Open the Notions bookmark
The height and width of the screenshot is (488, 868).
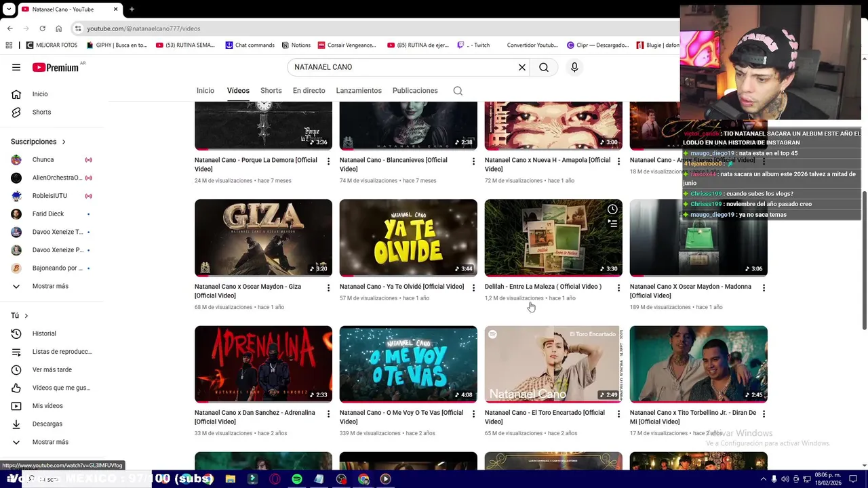[x=296, y=45]
